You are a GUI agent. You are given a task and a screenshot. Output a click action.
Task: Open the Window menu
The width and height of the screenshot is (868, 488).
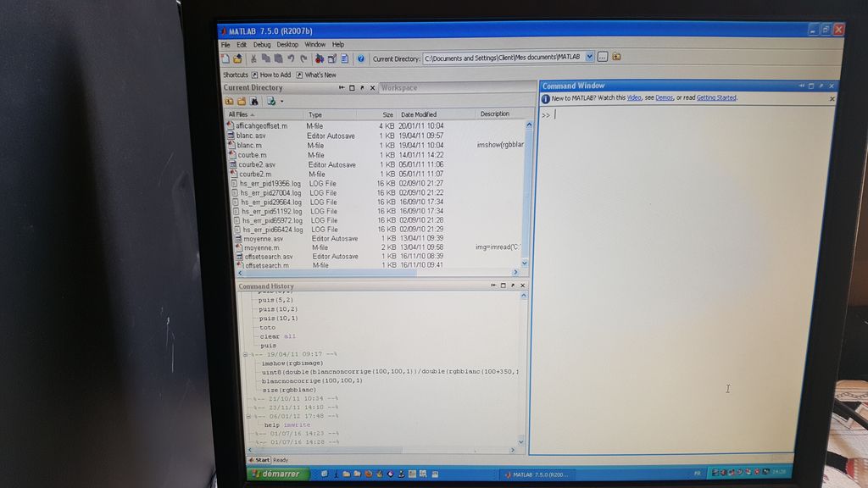315,45
